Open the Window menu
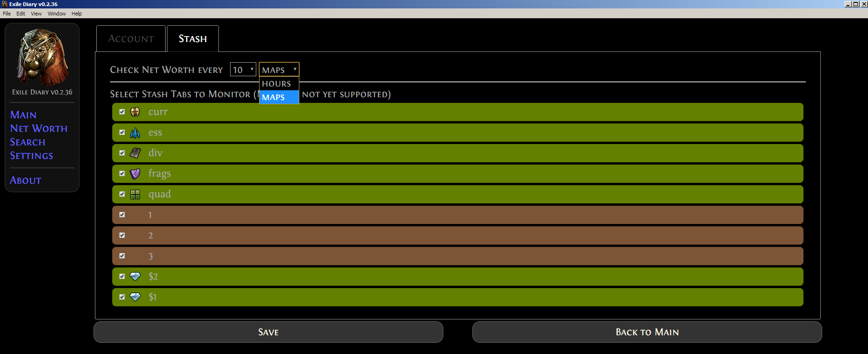868x354 pixels. 57,14
